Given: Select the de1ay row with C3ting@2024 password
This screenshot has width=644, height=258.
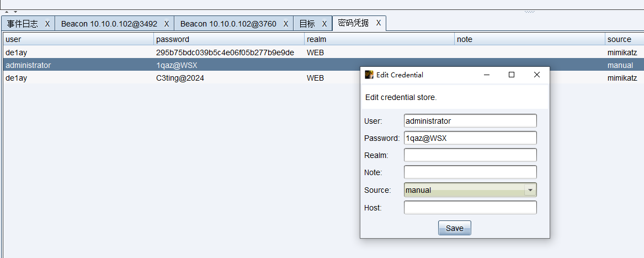Looking at the screenshot, I should tap(166, 78).
